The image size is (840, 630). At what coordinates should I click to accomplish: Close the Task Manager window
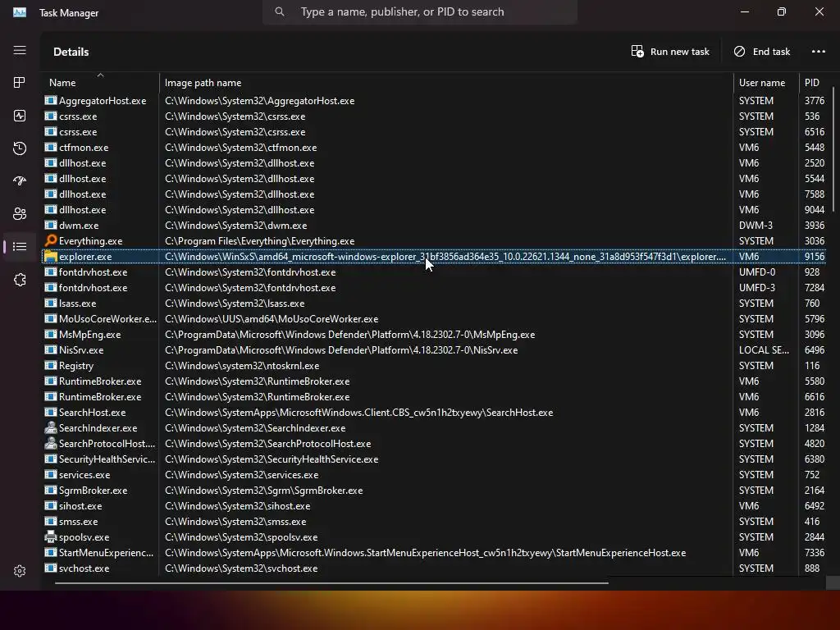819,11
